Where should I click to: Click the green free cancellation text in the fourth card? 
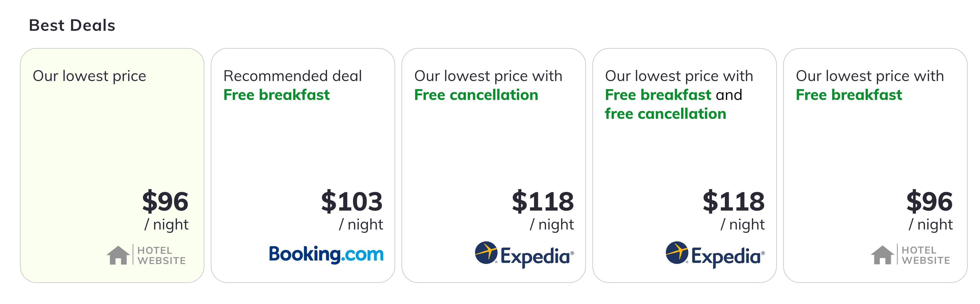coord(665,114)
